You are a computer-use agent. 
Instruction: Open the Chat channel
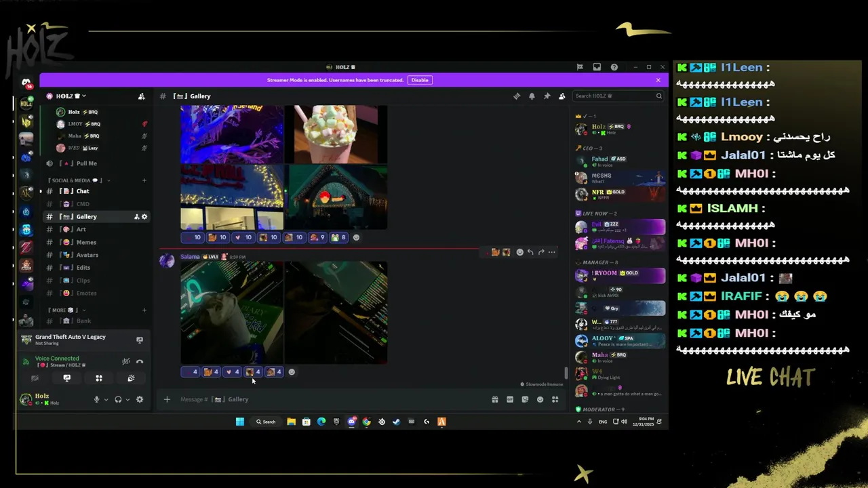tap(96, 191)
